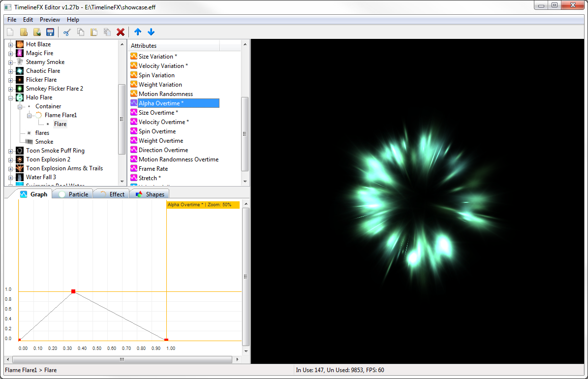Click the Attributes column header

click(174, 46)
